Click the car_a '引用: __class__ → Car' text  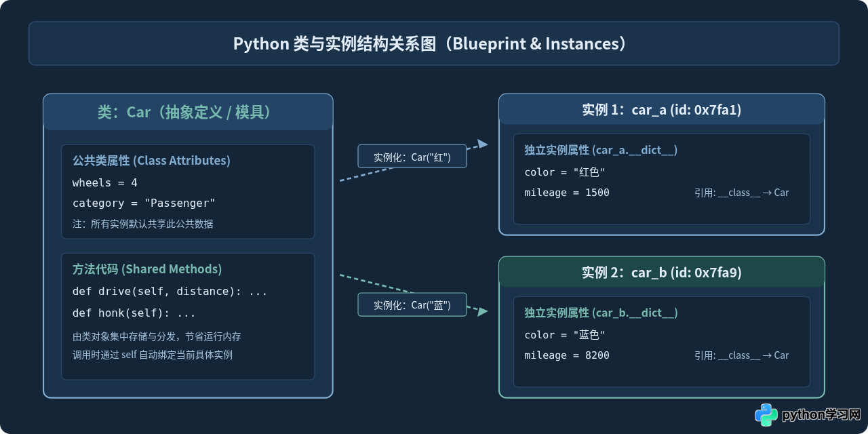[742, 193]
